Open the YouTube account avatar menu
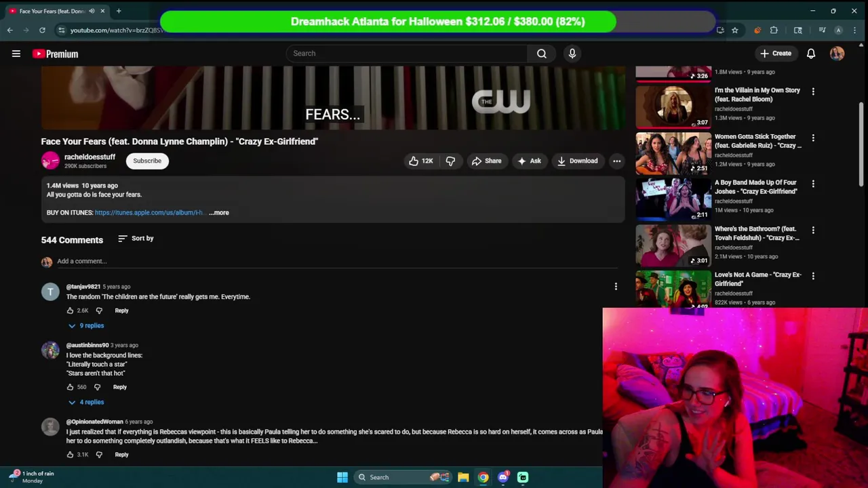This screenshot has height=488, width=868. point(837,54)
